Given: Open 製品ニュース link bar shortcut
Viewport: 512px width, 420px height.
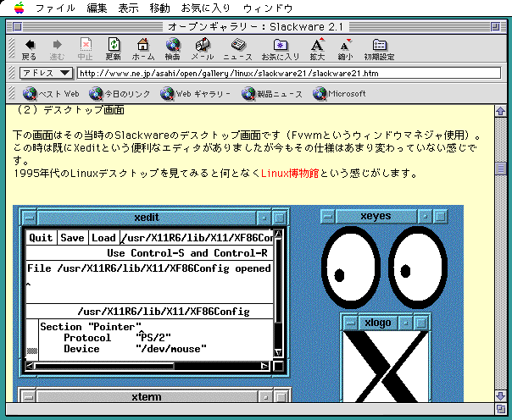Looking at the screenshot, I should 272,94.
